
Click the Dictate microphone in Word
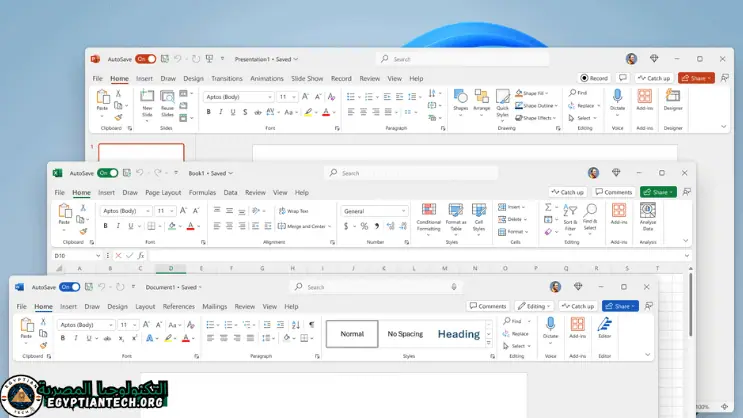click(x=550, y=328)
